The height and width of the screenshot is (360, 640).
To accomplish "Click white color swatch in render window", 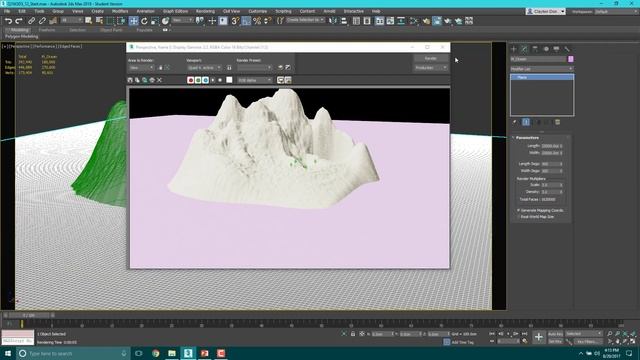I will coord(229,80).
